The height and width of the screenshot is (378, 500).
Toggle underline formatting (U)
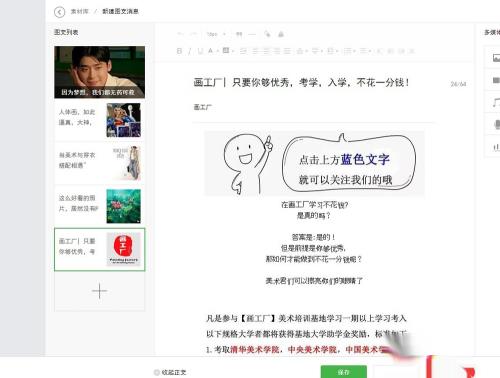(200, 51)
